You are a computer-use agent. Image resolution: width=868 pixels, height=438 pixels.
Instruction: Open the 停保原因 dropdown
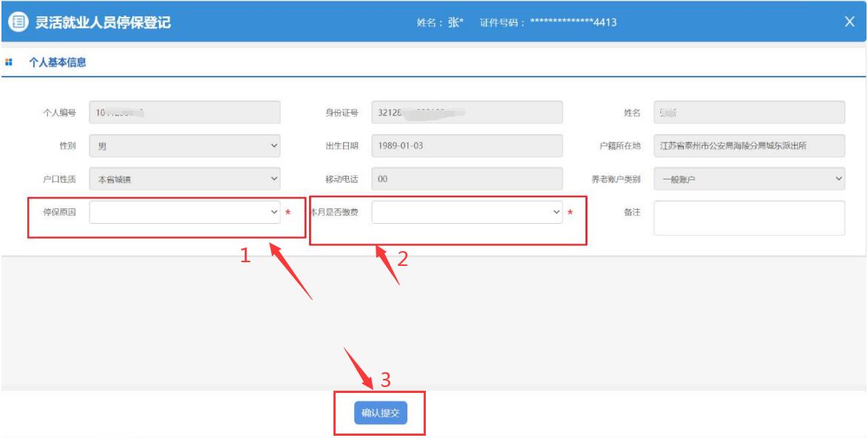coord(184,213)
